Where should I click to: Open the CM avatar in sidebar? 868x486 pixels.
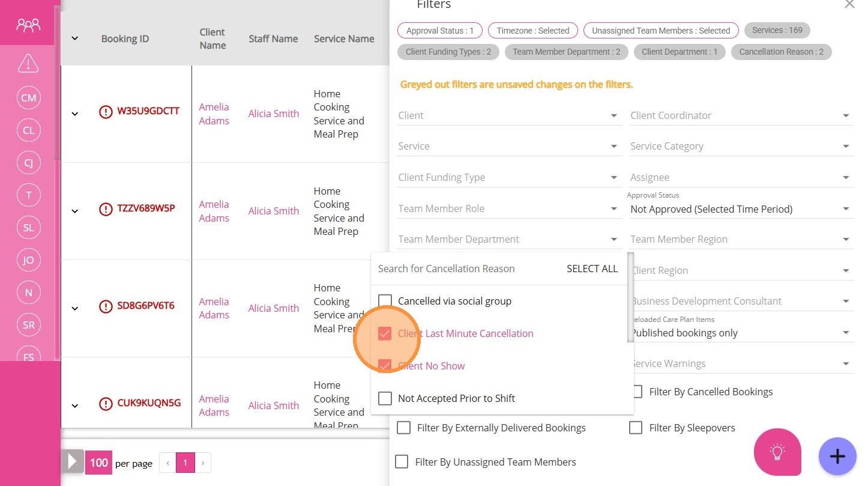pos(28,98)
